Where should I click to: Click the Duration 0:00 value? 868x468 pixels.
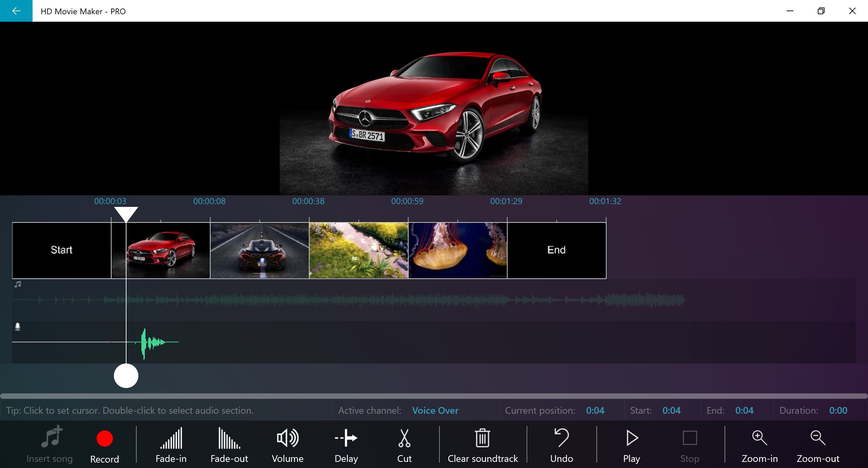(838, 410)
